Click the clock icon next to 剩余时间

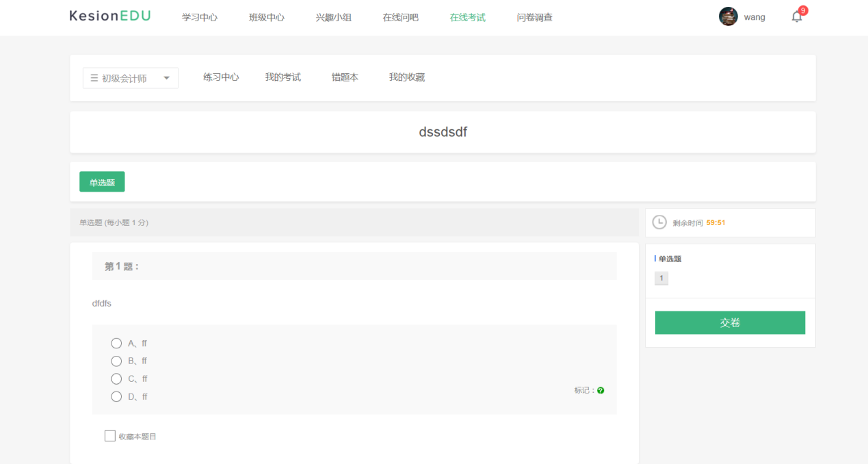tap(659, 222)
